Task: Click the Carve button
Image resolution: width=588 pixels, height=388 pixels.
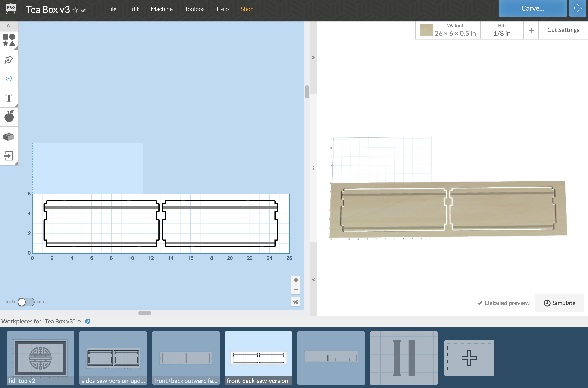Action: [533, 8]
